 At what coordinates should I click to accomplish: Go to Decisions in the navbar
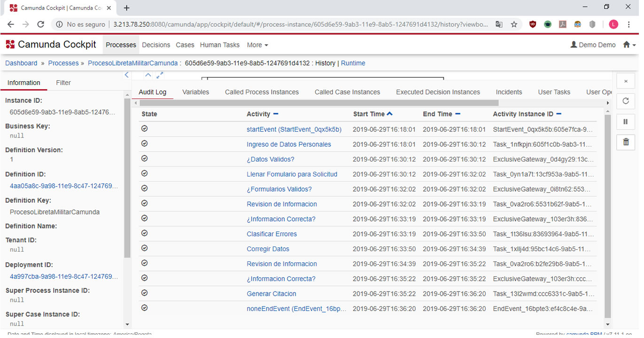click(x=156, y=45)
